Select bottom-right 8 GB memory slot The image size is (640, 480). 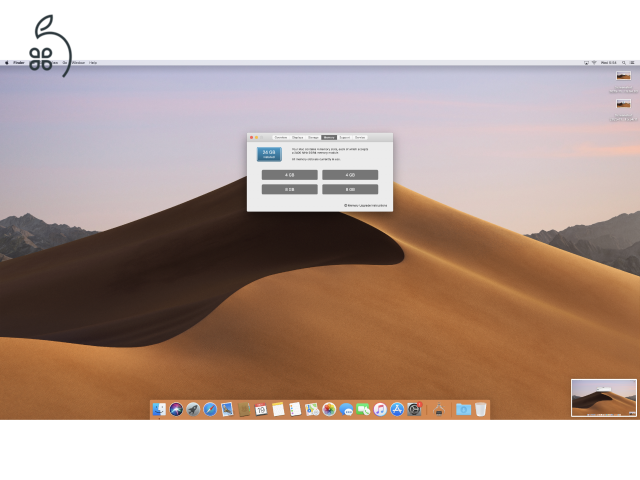click(350, 189)
